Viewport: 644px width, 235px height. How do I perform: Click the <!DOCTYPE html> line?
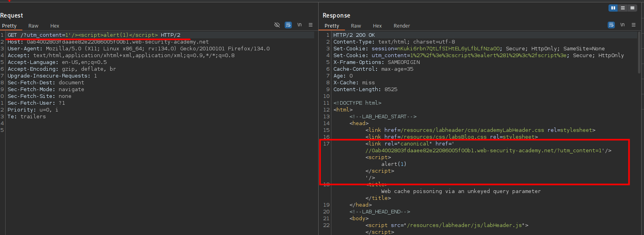click(357, 103)
